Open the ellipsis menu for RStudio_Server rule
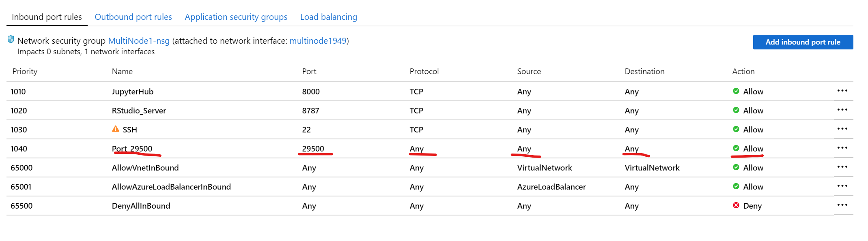868x241 pixels. [x=842, y=110]
